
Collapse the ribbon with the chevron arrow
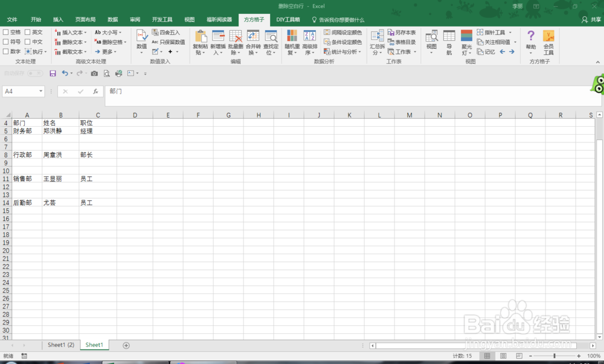[597, 62]
